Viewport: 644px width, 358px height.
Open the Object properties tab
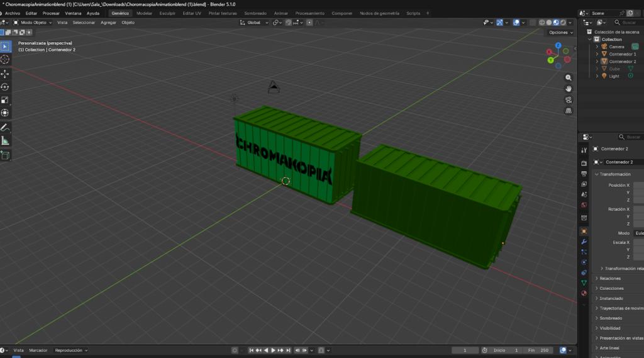[x=584, y=232]
